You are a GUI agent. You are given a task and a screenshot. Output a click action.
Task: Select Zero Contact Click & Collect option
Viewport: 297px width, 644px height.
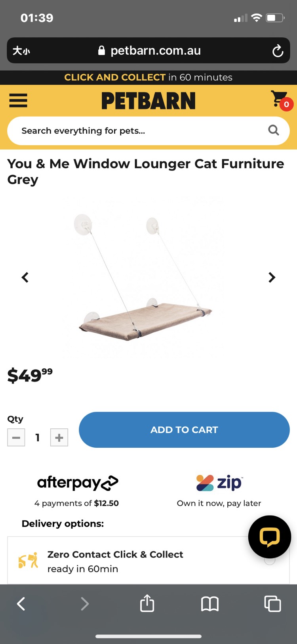pyautogui.click(x=148, y=560)
